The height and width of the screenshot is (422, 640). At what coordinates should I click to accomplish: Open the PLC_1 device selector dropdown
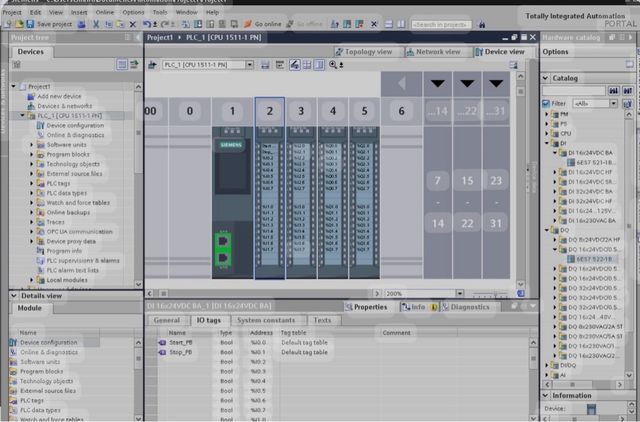[249, 65]
